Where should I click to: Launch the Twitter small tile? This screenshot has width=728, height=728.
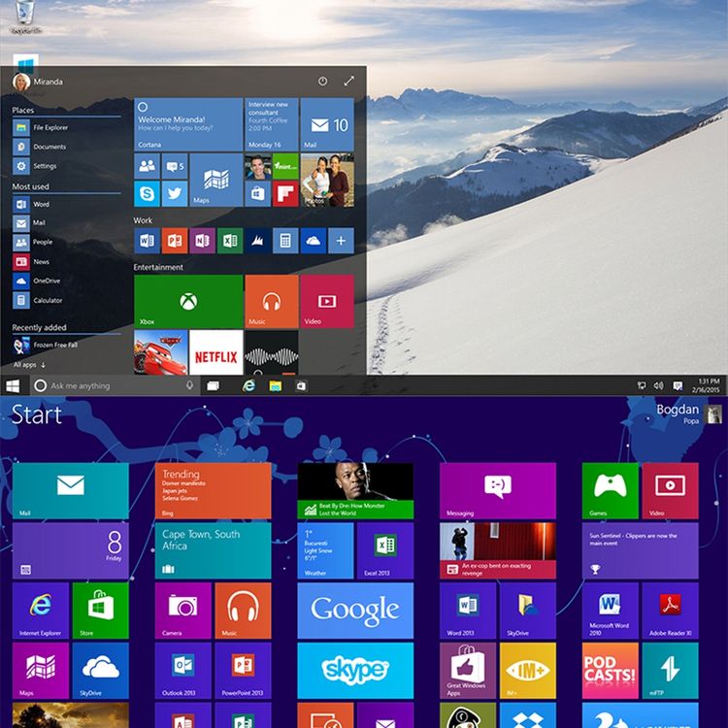pyautogui.click(x=175, y=193)
